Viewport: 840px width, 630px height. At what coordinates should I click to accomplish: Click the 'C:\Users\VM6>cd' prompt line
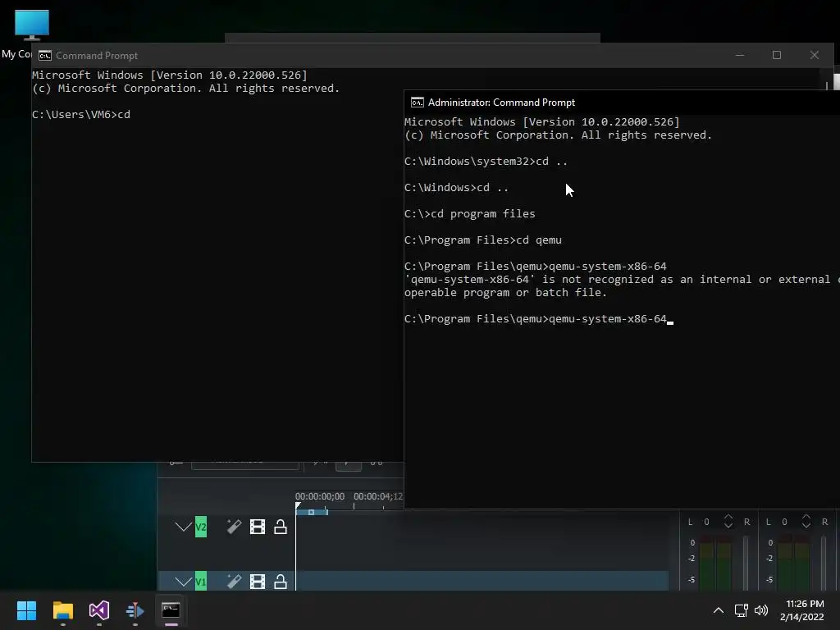tap(81, 115)
